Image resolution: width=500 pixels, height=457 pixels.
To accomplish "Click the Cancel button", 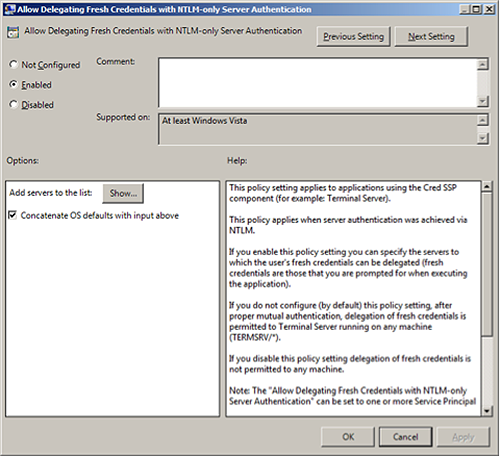I will click(x=405, y=437).
